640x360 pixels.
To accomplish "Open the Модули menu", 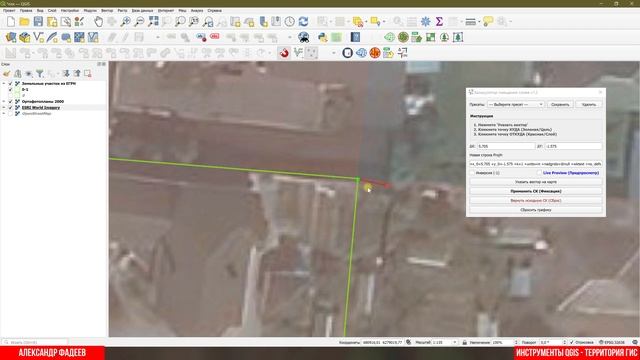I will [90, 11].
